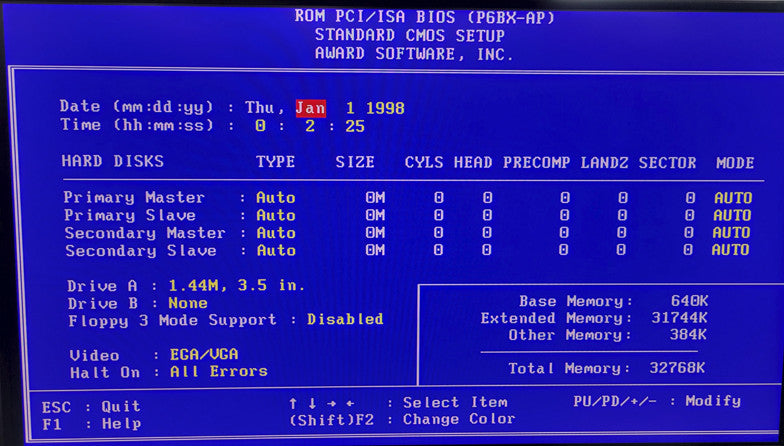Click the Primary Slave label
The height and width of the screenshot is (446, 784).
(x=130, y=216)
